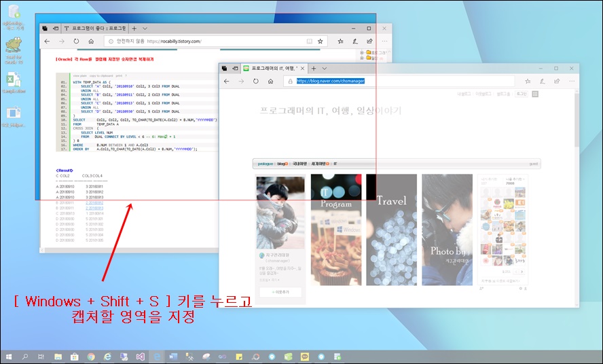The height and width of the screenshot is (364, 603).
Task: Open tab list chevron in Naver blog window
Action: coord(325,69)
